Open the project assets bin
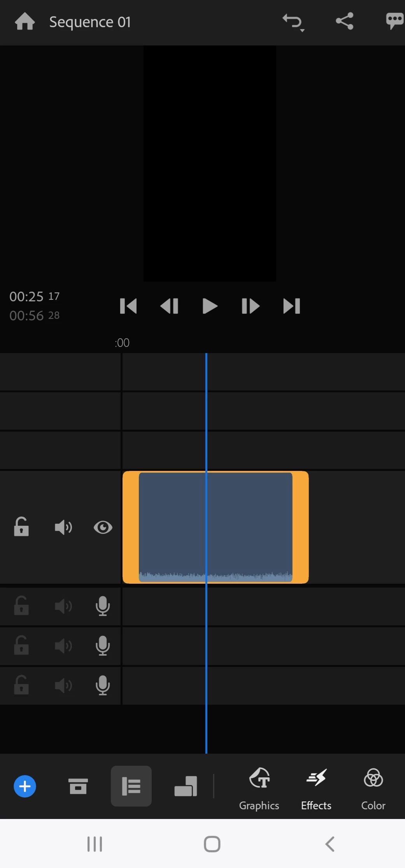The image size is (405, 868). [x=78, y=786]
